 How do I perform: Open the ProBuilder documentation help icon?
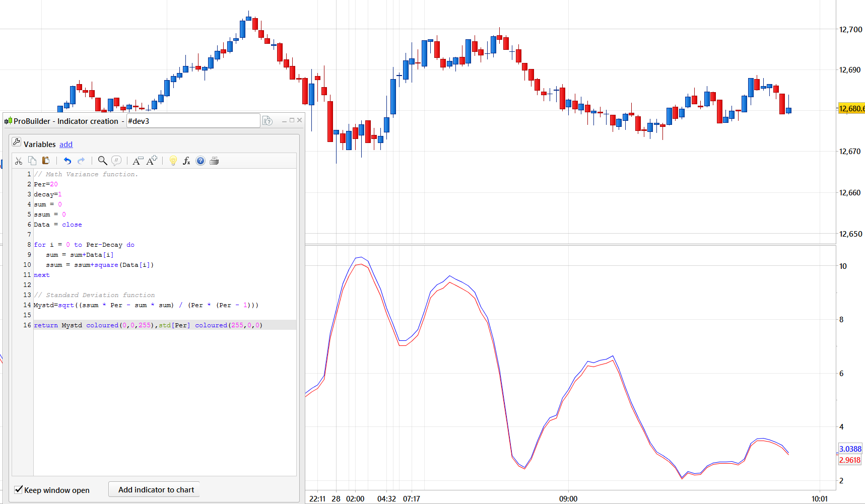pos(268,121)
